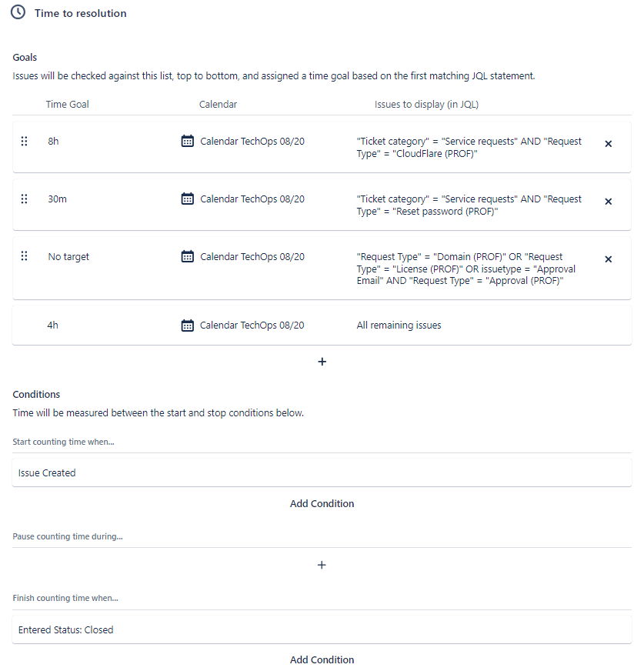Click the drag handle of the 30m goal
The height and width of the screenshot is (671, 644).
tap(25, 199)
